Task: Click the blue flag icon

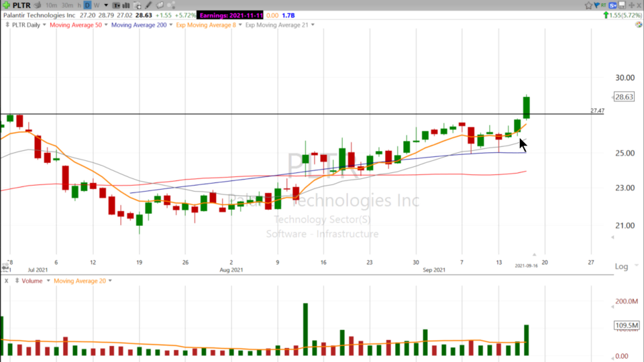Action: pyautogui.click(x=597, y=5)
